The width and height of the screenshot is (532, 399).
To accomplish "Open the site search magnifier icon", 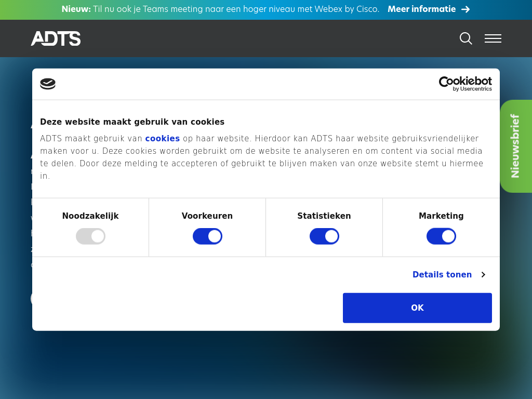I will 465,38.
